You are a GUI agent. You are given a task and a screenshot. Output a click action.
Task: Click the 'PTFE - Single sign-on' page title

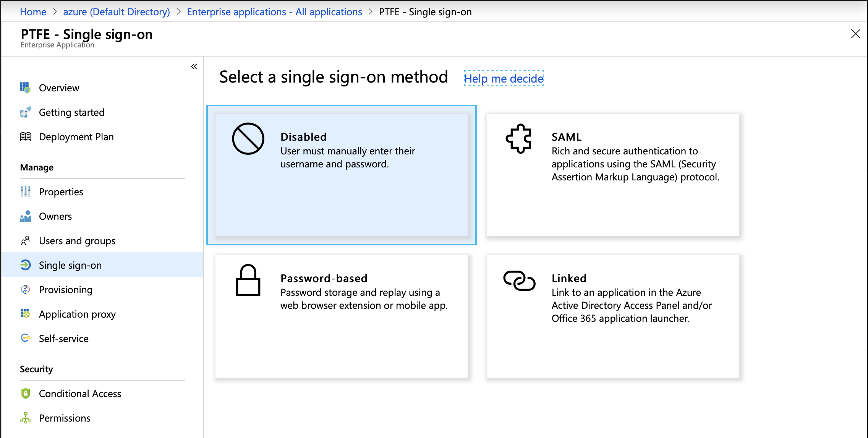pos(87,34)
